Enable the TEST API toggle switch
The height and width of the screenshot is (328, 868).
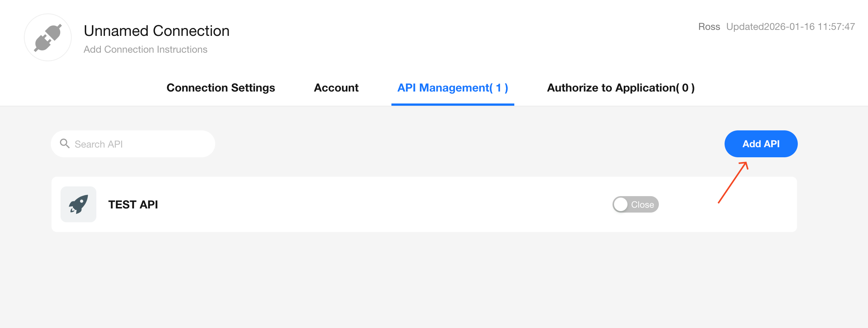coord(635,204)
